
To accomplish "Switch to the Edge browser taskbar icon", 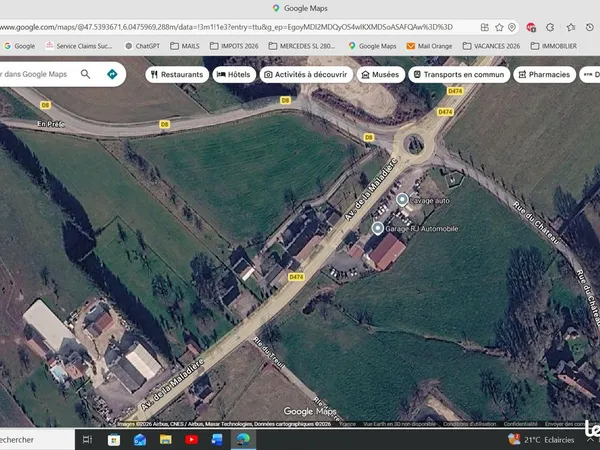I will click(243, 440).
